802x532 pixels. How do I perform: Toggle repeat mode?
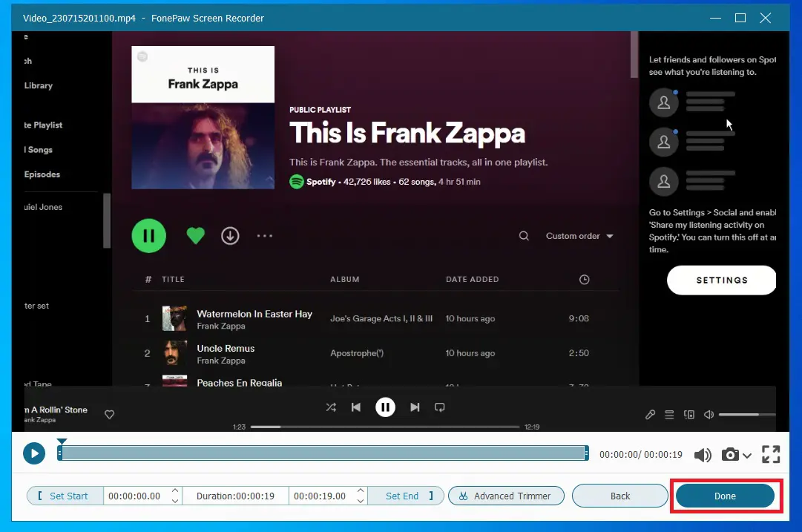point(439,407)
